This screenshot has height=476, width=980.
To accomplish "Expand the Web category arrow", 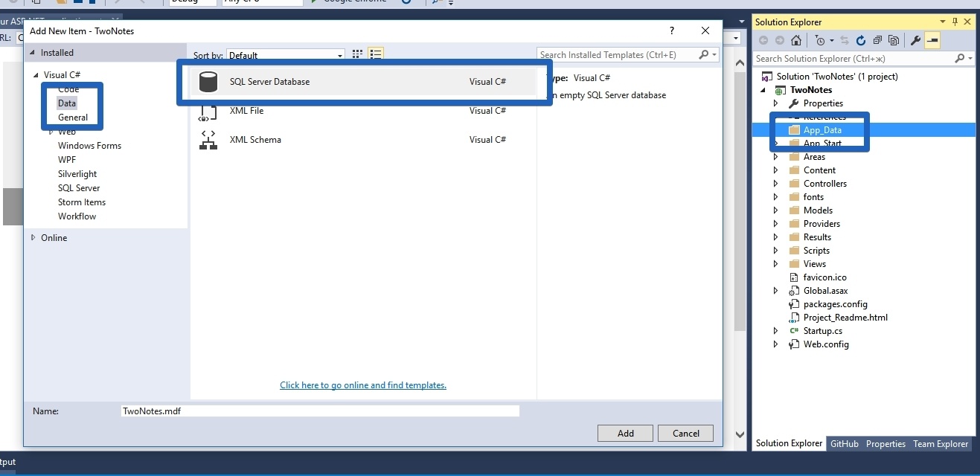I will pyautogui.click(x=51, y=132).
